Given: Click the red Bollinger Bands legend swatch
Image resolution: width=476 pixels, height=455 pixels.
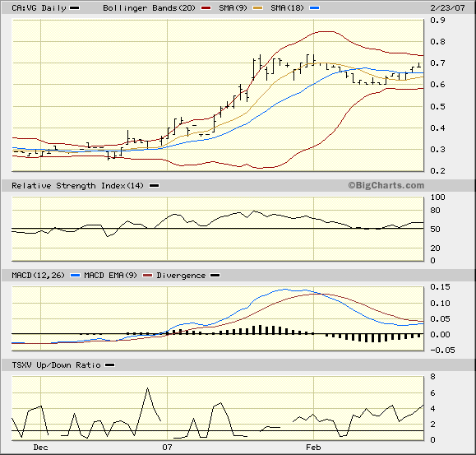Looking at the screenshot, I should pyautogui.click(x=206, y=8).
